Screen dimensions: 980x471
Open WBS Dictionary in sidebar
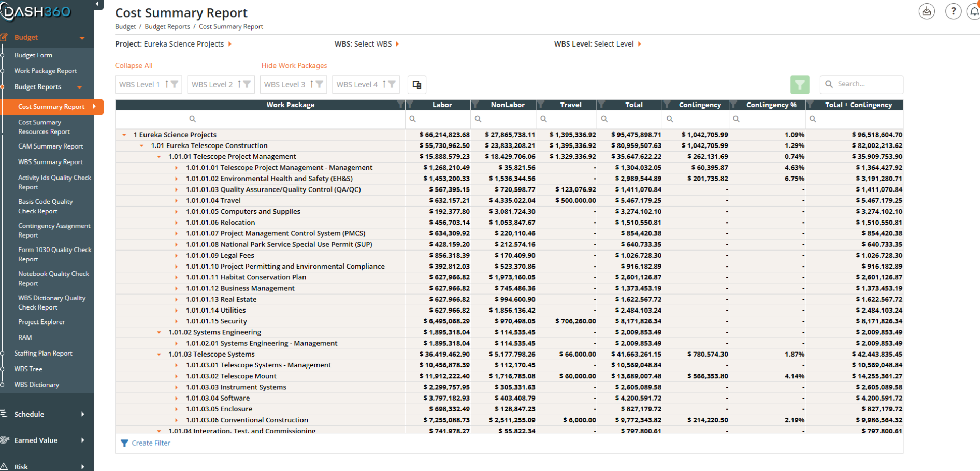tap(37, 385)
